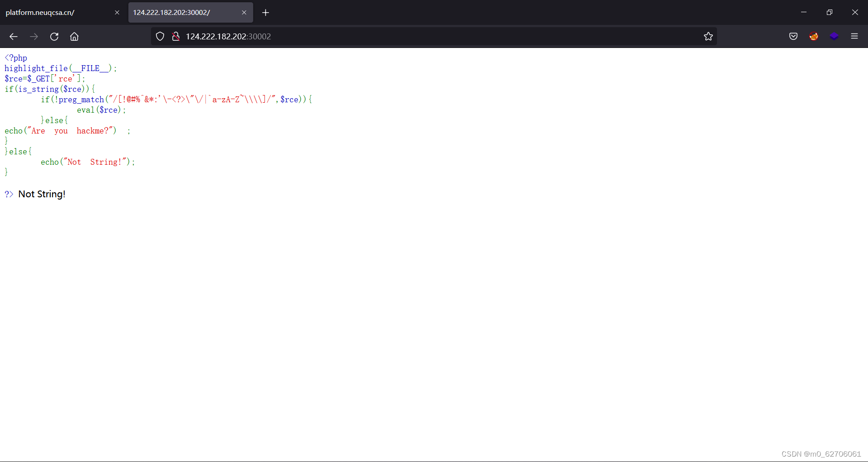Click the echo("Not String!") code line
This screenshot has height=462, width=868.
[x=88, y=162]
